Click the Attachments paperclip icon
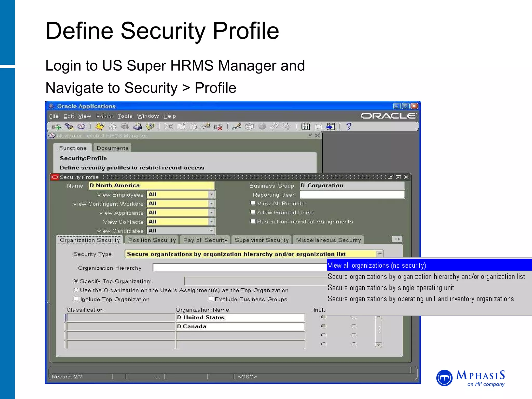Viewport: 532px width, 399px height. point(274,127)
